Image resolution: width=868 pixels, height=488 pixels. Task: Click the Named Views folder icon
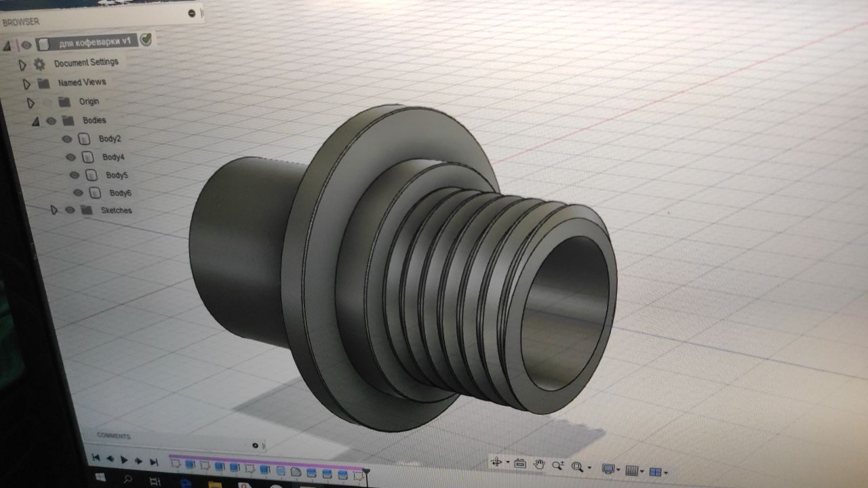coord(43,83)
